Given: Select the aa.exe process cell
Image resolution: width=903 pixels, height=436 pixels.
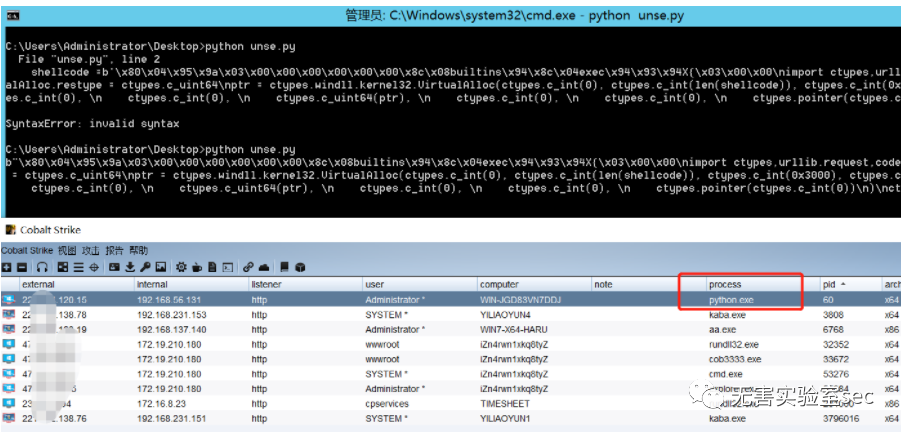Looking at the screenshot, I should [722, 330].
